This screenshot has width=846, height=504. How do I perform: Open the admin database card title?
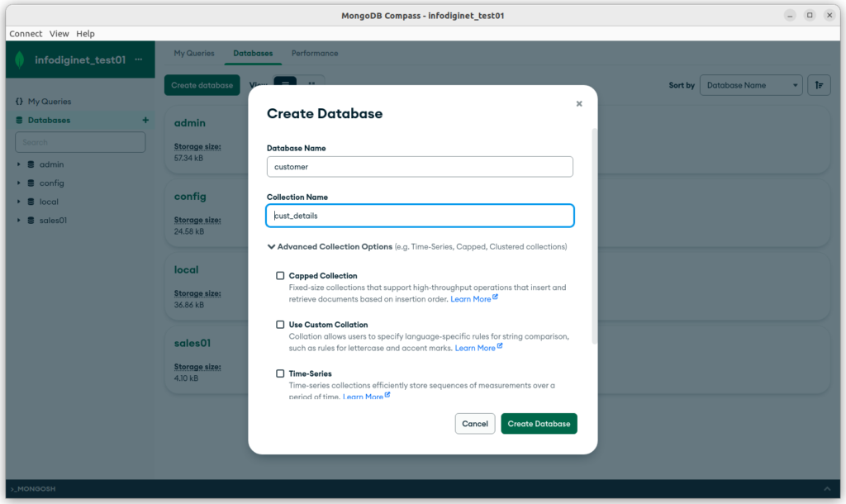point(189,123)
